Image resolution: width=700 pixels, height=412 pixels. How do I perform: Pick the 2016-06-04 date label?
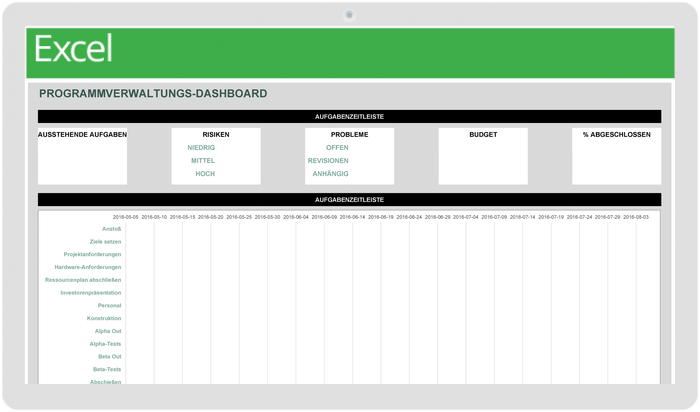[296, 217]
